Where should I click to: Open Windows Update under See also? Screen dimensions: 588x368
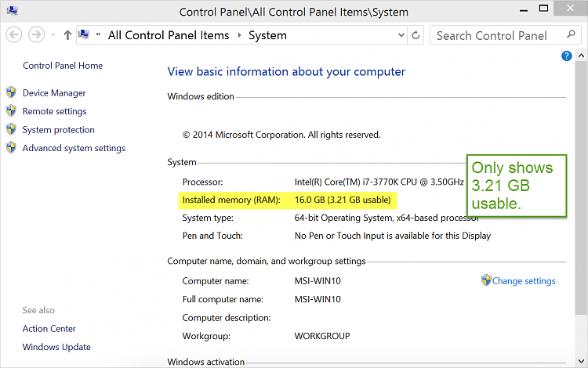click(56, 347)
